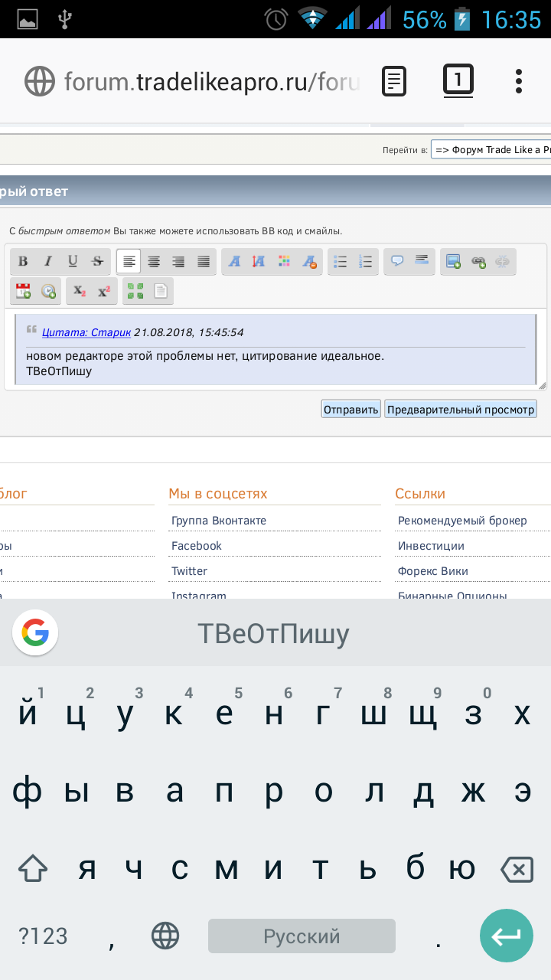
Task: Insert link icon in toolbar
Action: [478, 262]
